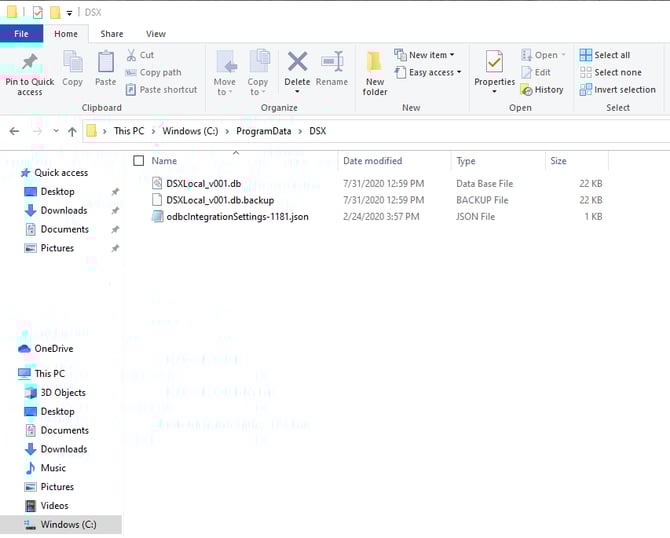Click the title bar Properties checkmark icon
Viewport: 670px width, 538px height.
click(x=38, y=12)
